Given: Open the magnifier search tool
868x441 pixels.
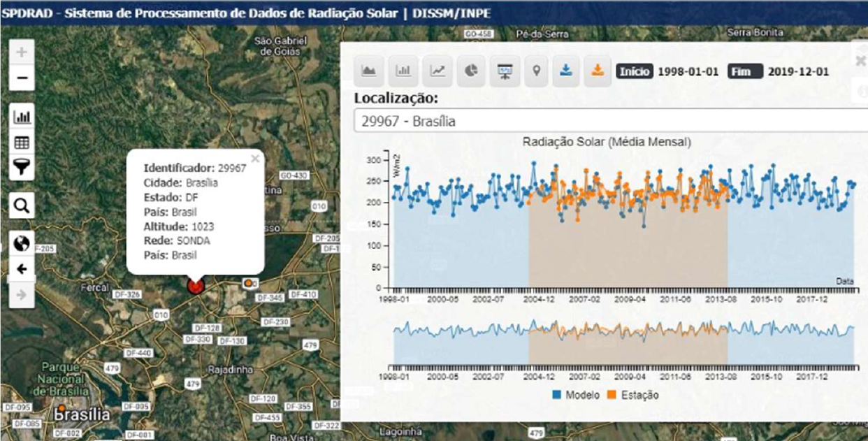Looking at the screenshot, I should 22,205.
